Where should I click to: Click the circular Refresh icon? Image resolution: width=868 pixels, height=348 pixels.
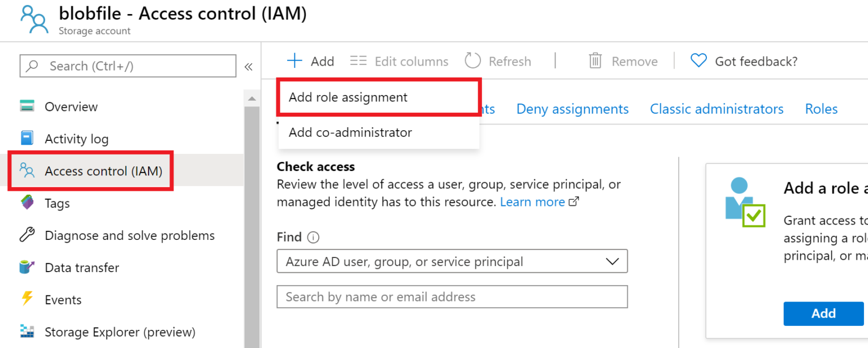pos(472,61)
